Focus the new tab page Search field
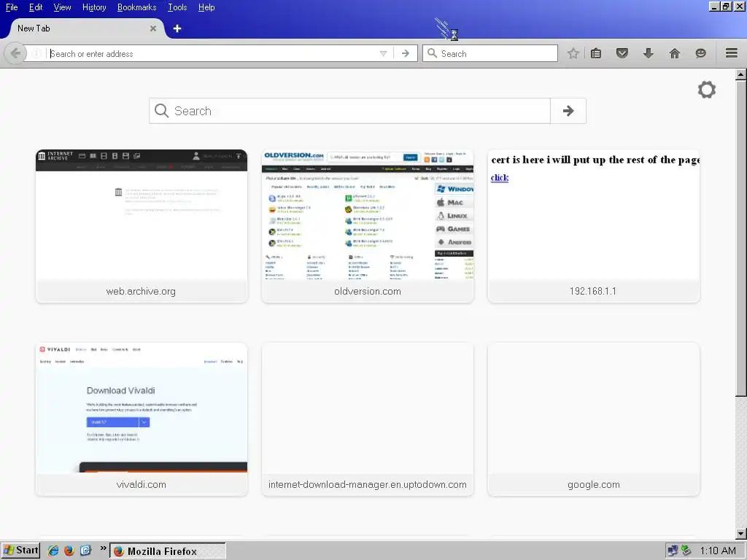This screenshot has width=747, height=560. coord(349,111)
